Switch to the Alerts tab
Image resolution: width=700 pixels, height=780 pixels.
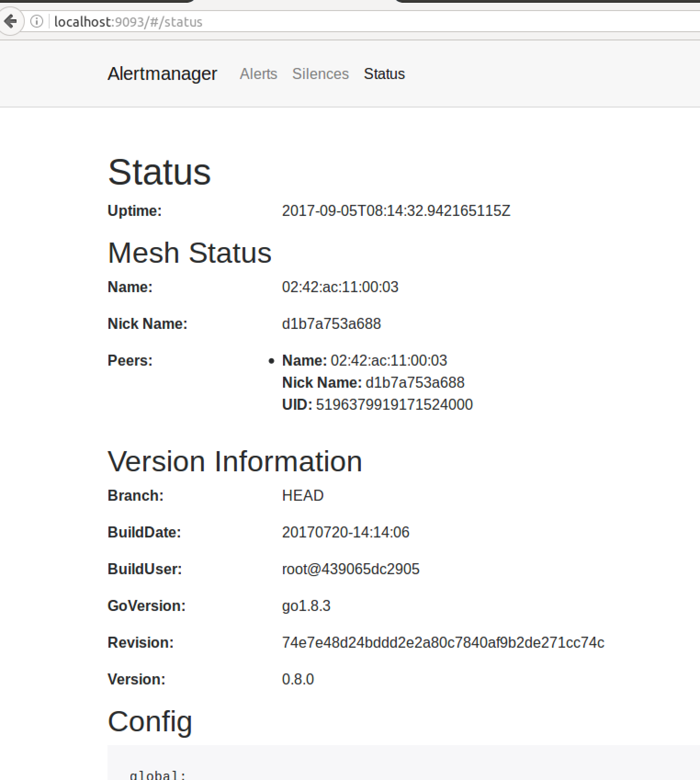258,73
